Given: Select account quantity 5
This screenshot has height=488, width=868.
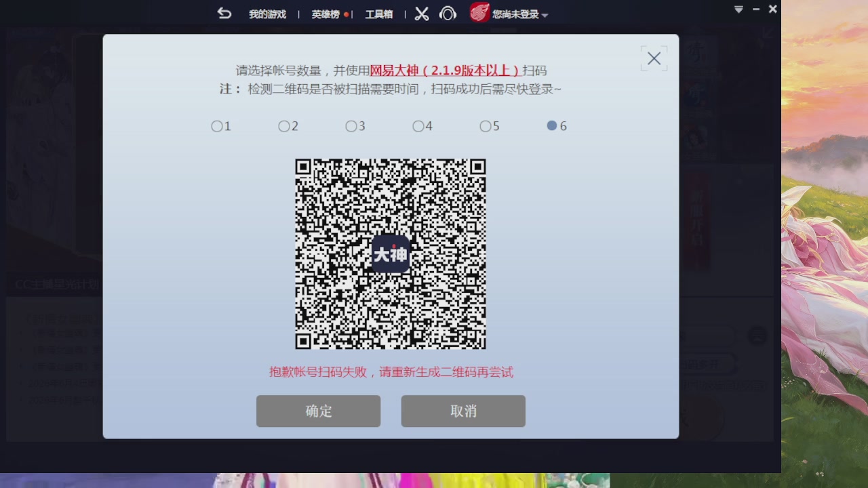Looking at the screenshot, I should pos(490,126).
